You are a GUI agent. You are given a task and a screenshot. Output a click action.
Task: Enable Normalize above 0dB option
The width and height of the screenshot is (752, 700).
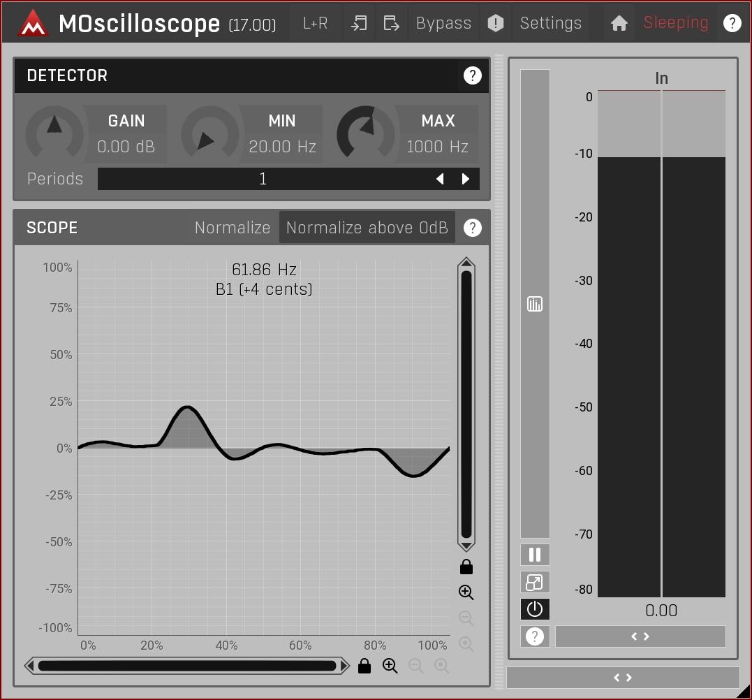click(x=367, y=228)
